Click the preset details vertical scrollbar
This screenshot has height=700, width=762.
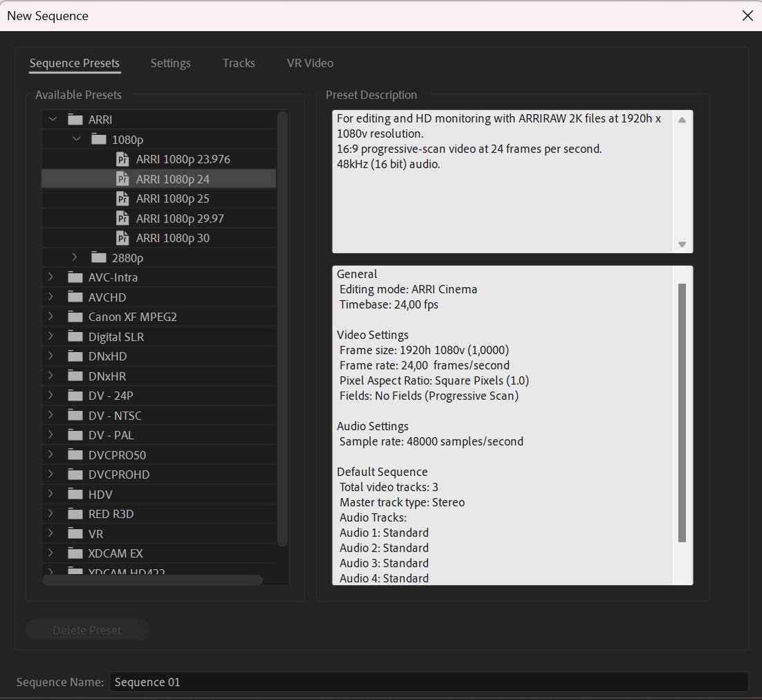(682, 413)
